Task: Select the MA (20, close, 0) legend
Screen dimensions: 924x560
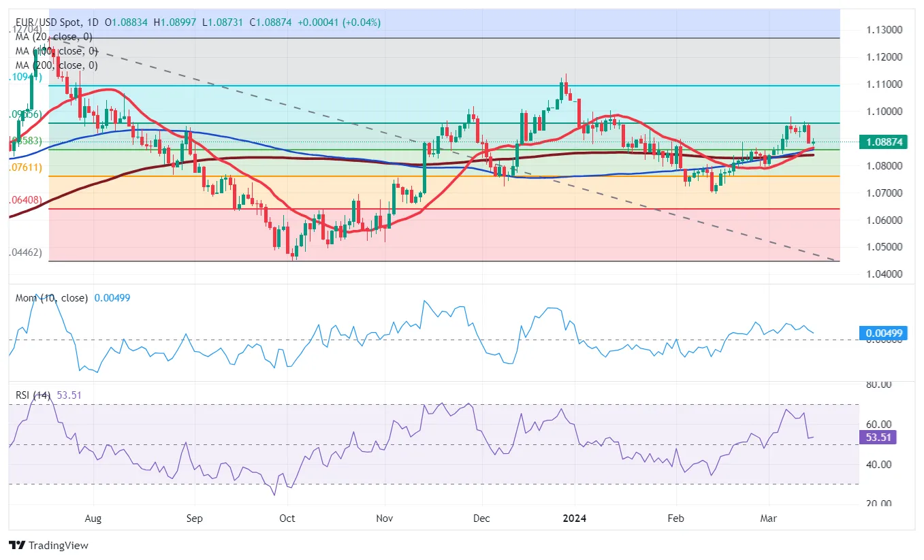Action: 54,37
